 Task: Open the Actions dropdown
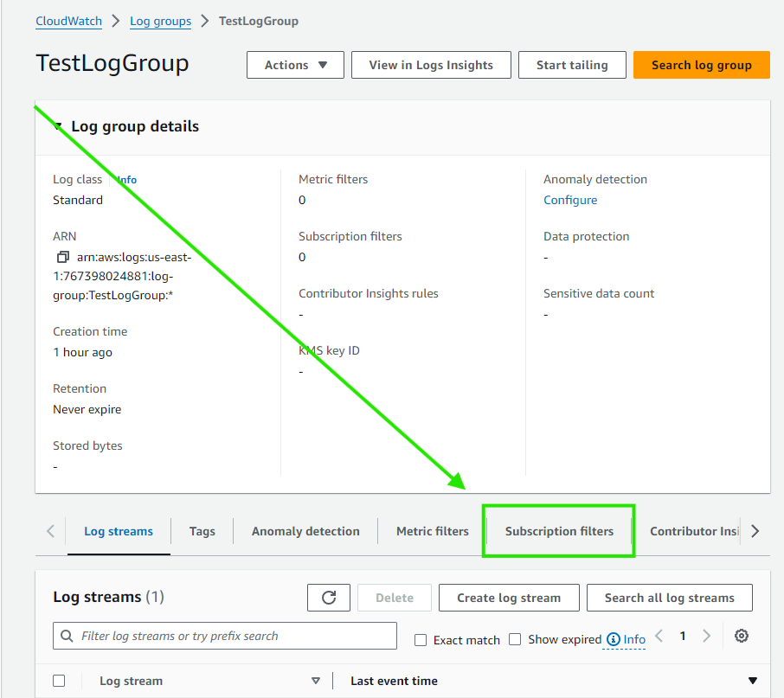pyautogui.click(x=294, y=64)
